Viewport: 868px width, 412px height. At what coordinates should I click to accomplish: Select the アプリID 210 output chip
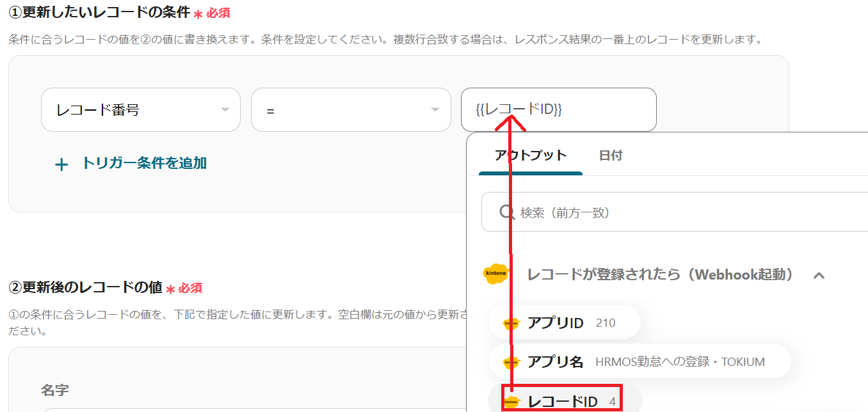pyautogui.click(x=564, y=322)
